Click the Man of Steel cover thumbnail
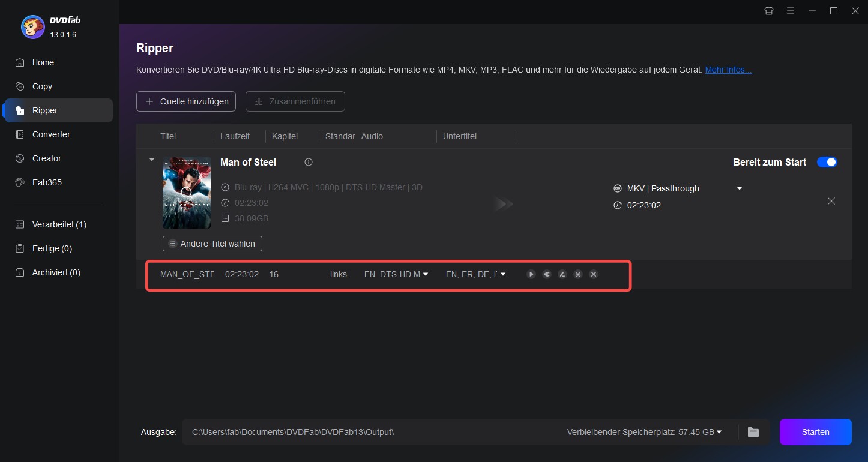This screenshot has width=868, height=462. pos(187,193)
